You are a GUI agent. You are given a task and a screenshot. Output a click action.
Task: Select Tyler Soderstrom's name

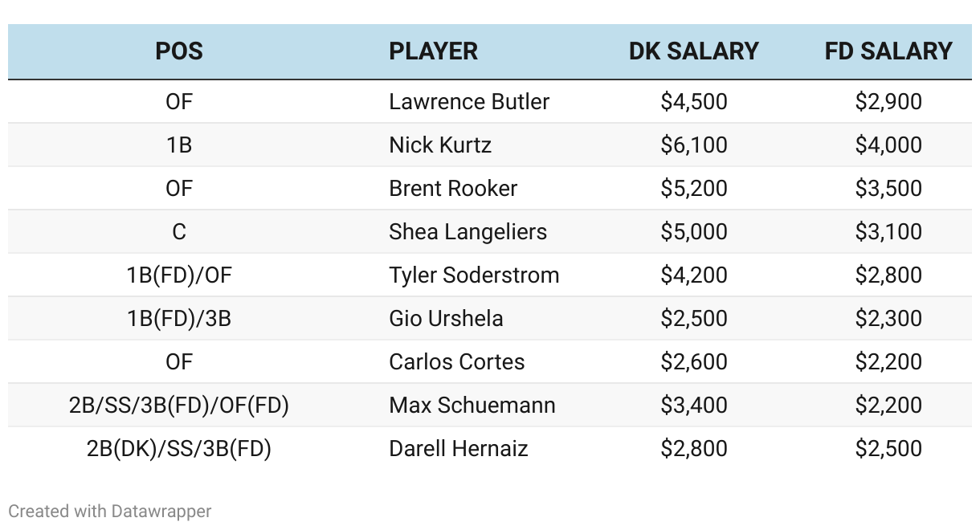coord(474,275)
